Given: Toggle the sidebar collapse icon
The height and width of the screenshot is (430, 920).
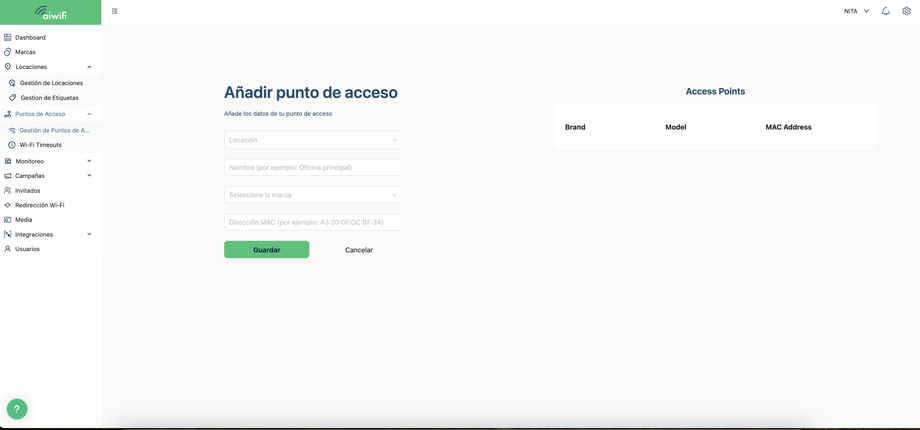Looking at the screenshot, I should tap(114, 11).
